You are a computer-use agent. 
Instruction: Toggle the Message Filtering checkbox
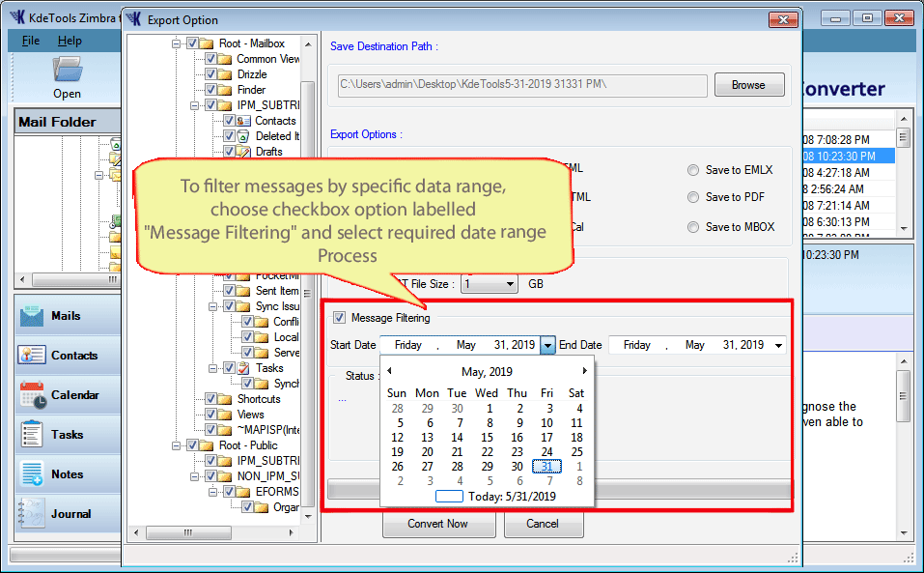point(340,318)
